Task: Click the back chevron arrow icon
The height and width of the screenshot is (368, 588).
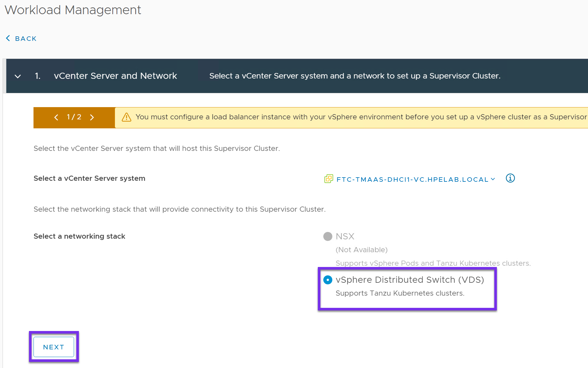Action: (8, 38)
